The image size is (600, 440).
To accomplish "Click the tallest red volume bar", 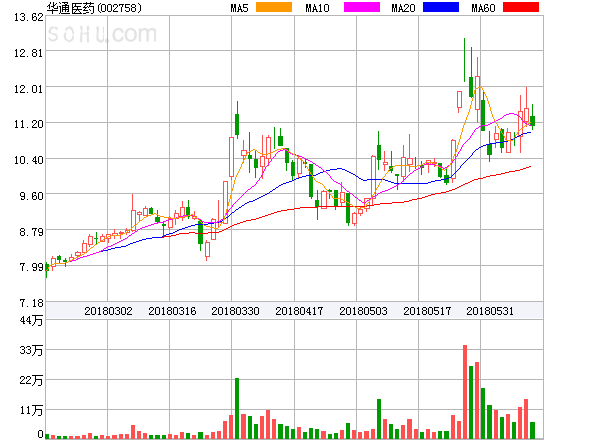I will (x=465, y=392).
